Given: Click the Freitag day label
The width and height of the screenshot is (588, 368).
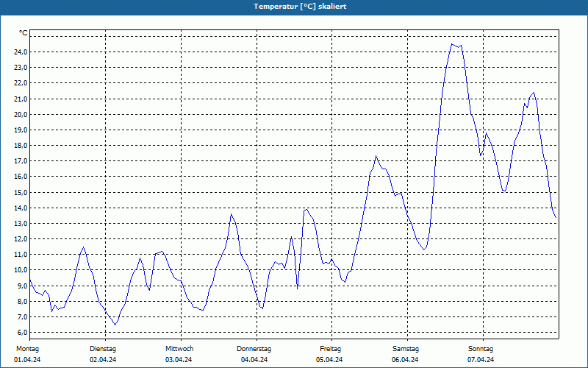Looking at the screenshot, I should [x=330, y=349].
